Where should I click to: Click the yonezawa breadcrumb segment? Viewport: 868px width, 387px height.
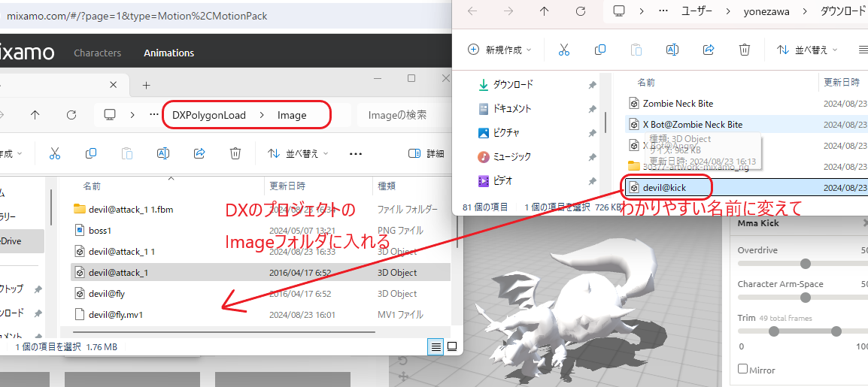(766, 11)
